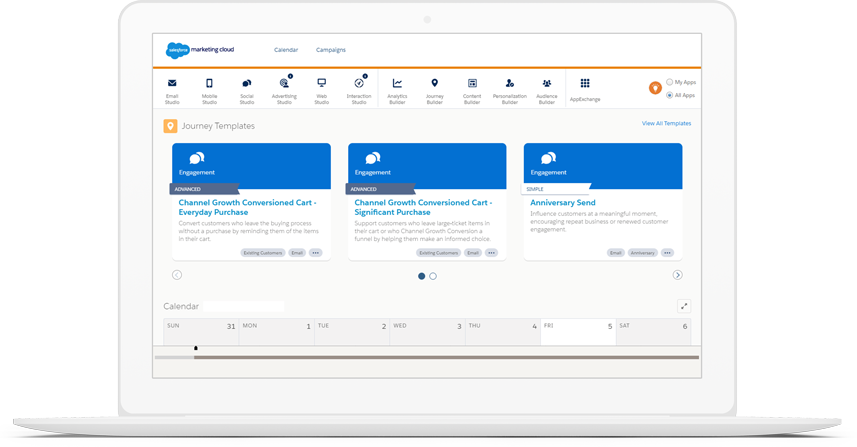
Task: Select Sunday 31 calendar cell
Action: click(201, 332)
